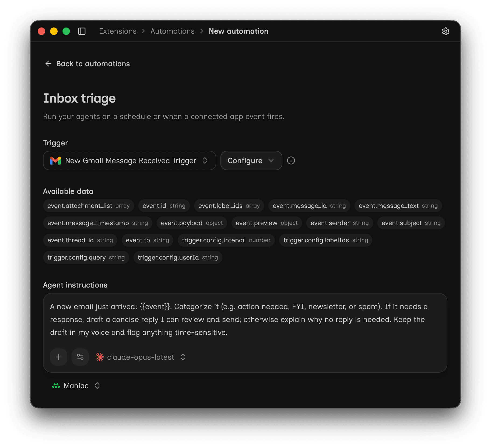
Task: Select the trigger.config.interval chip
Action: (x=226, y=240)
